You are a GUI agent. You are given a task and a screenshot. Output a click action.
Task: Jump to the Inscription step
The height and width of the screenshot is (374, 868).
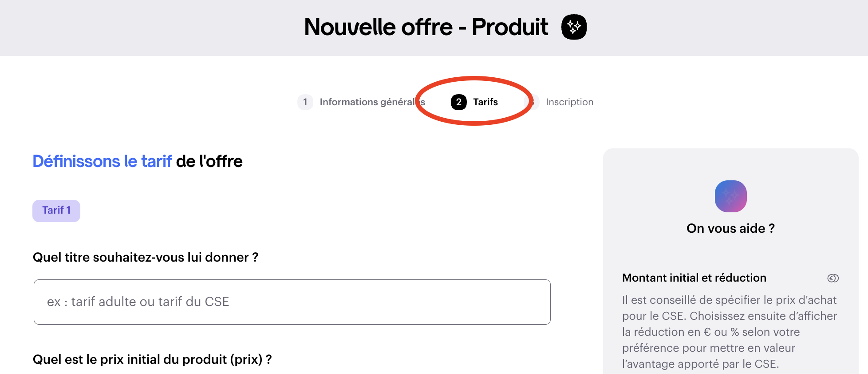pos(569,102)
